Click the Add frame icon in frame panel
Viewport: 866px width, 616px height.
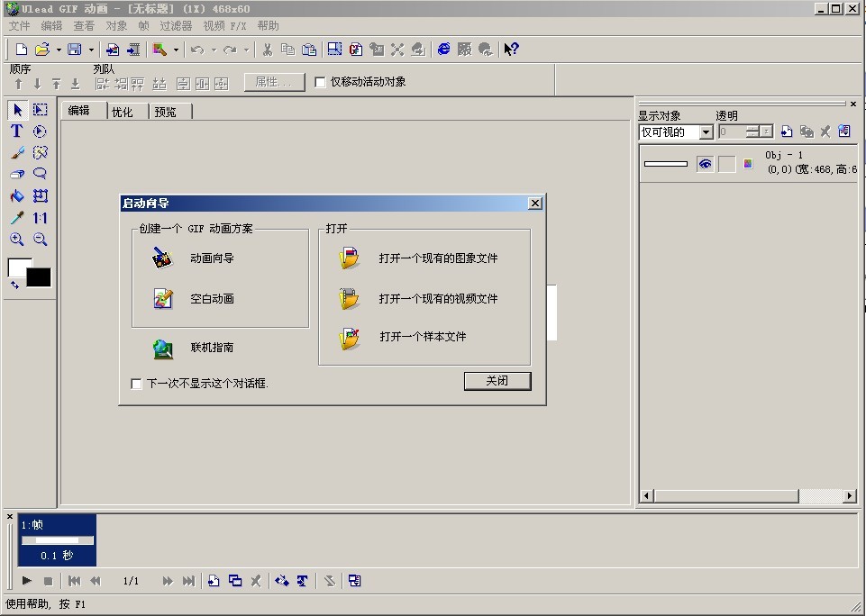(214, 581)
